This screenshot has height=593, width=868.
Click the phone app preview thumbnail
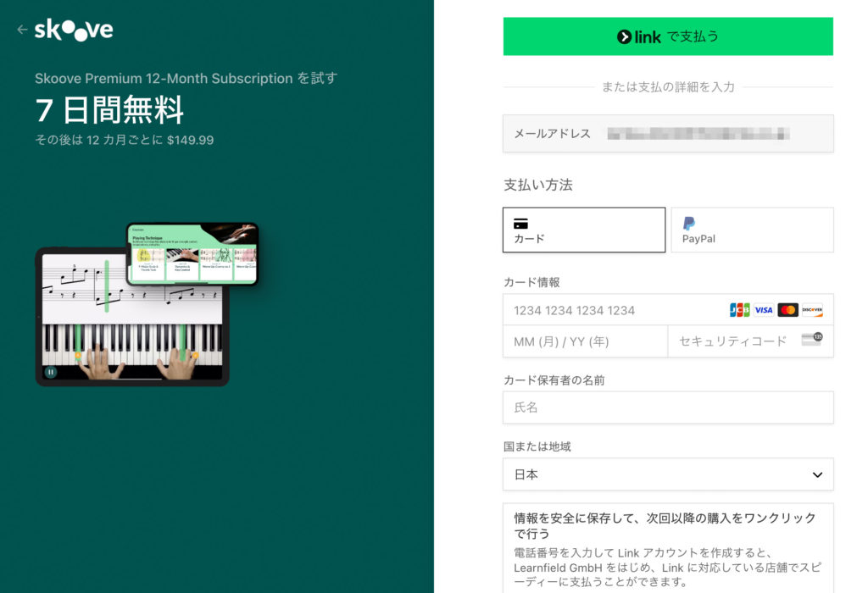pos(192,253)
